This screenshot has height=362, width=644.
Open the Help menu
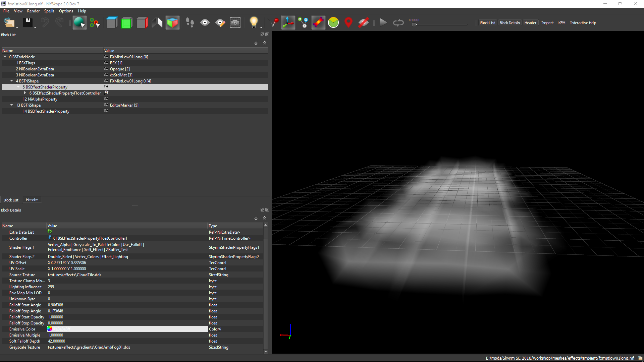click(x=82, y=11)
